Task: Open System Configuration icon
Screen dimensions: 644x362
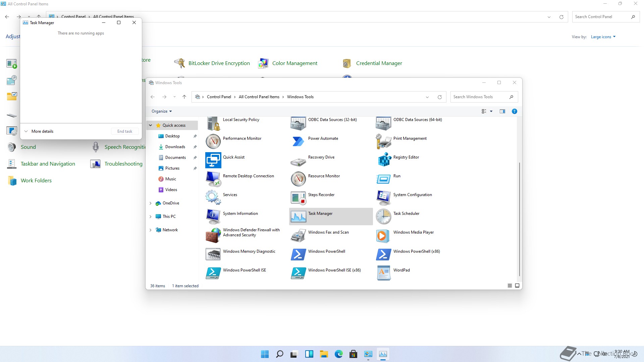Action: coord(384,198)
